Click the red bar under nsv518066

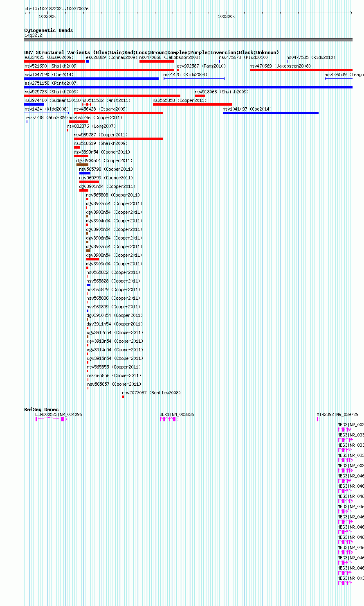pos(200,96)
